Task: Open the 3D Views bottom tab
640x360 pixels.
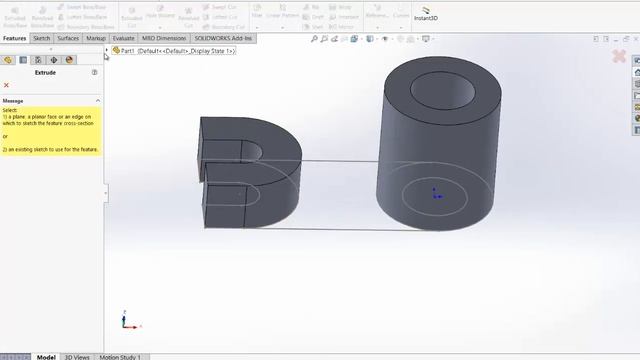Action: click(x=77, y=357)
